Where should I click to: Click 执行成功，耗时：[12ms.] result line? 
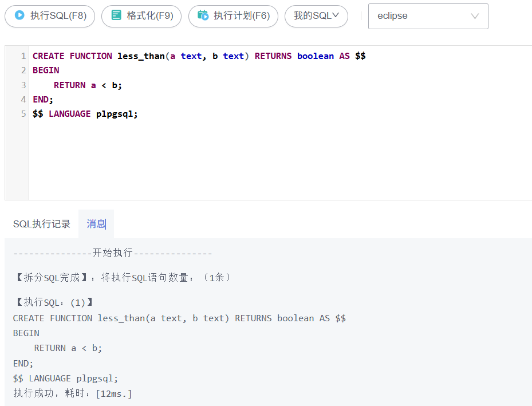coord(73,393)
